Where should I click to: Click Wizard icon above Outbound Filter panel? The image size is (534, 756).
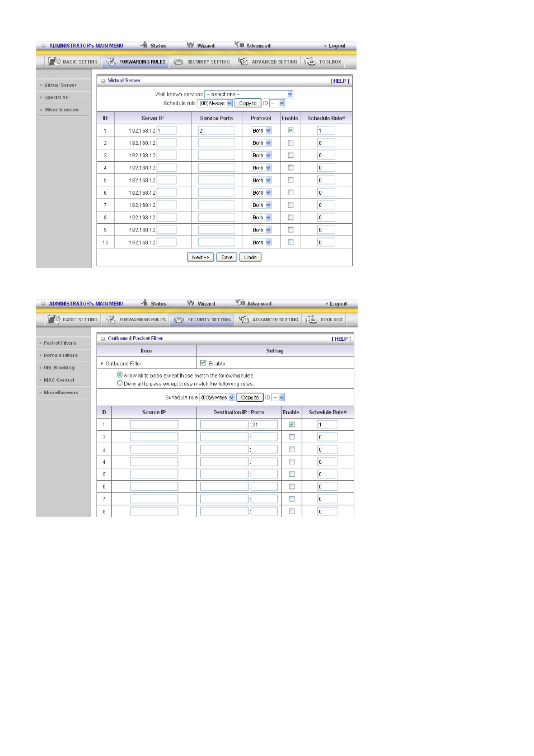click(x=191, y=303)
